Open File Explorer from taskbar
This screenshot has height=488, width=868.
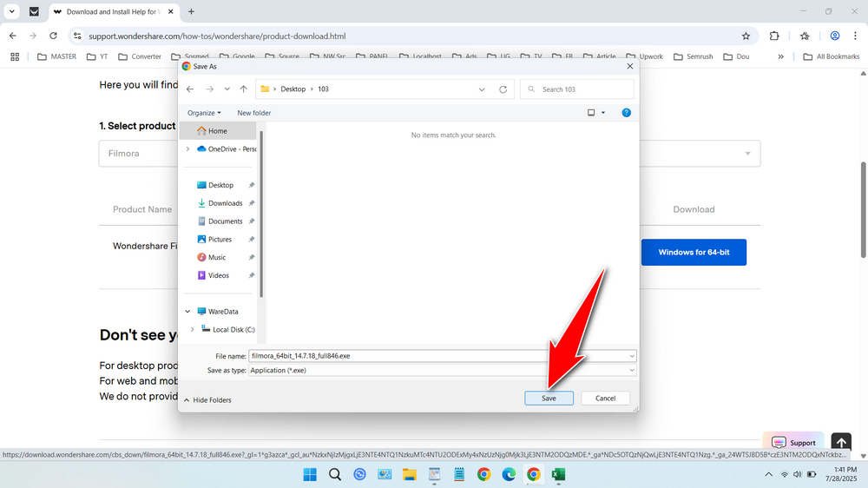409,475
